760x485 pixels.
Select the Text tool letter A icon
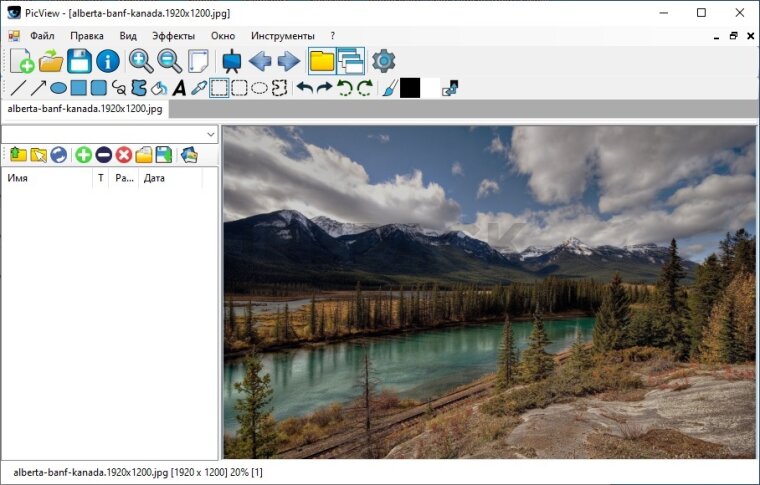coord(179,88)
